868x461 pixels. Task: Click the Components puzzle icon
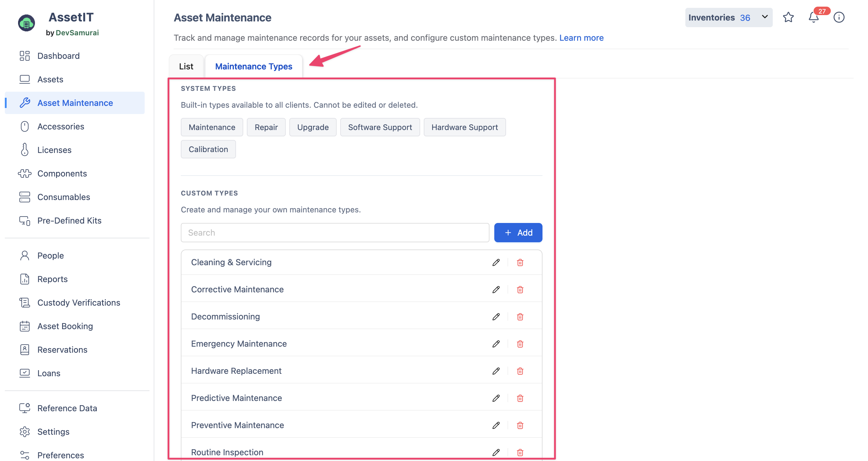point(25,173)
